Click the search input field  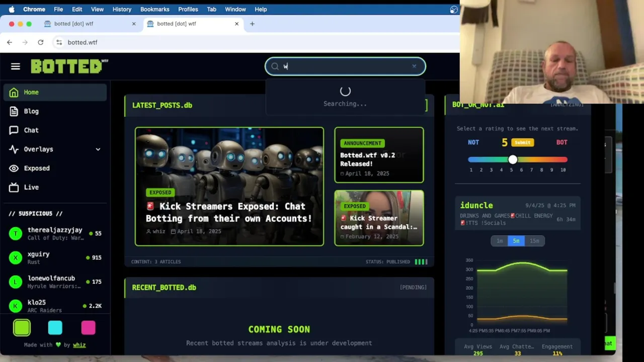point(345,66)
